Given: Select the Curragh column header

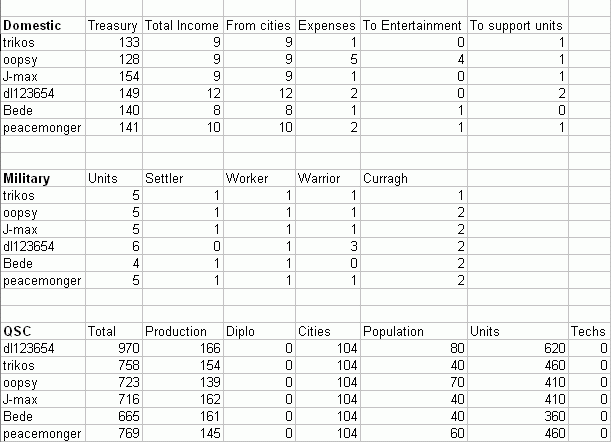Looking at the screenshot, I should pyautogui.click(x=413, y=179).
